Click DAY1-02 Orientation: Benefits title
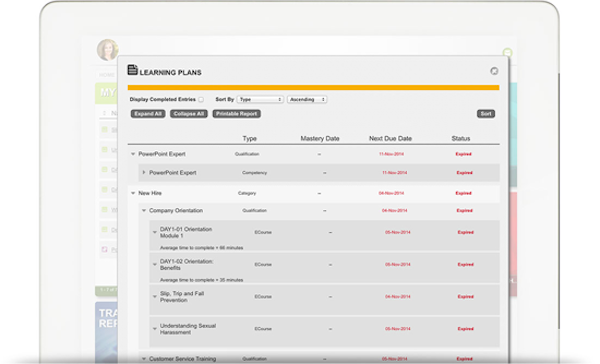Image resolution: width=600 pixels, height=364 pixels. click(187, 264)
